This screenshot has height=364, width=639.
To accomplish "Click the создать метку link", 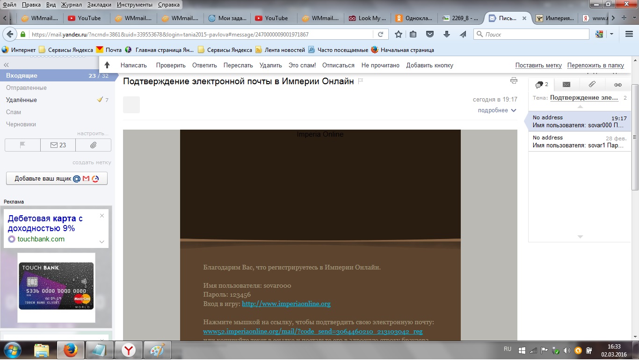I will tap(92, 162).
